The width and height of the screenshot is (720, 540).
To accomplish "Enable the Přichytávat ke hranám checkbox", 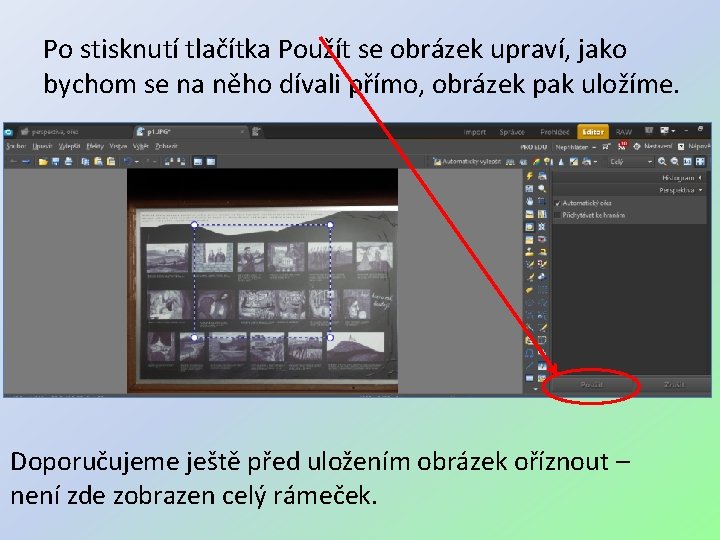I will (558, 215).
